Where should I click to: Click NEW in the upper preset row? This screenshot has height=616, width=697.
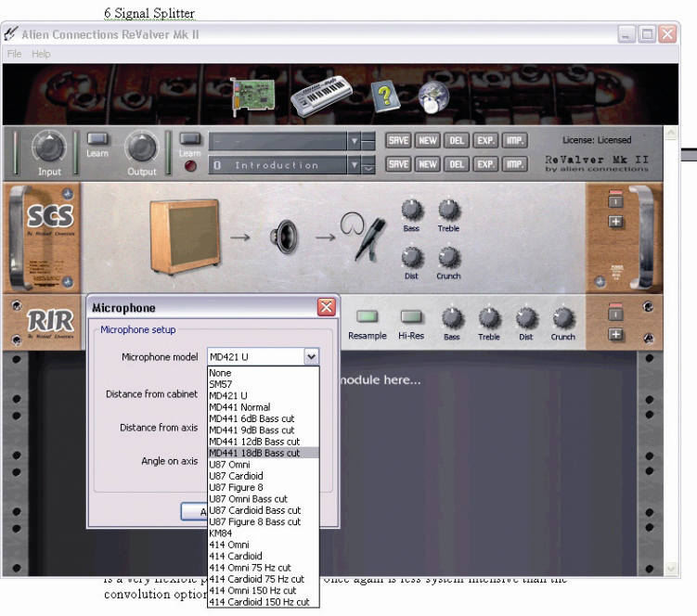coord(428,141)
